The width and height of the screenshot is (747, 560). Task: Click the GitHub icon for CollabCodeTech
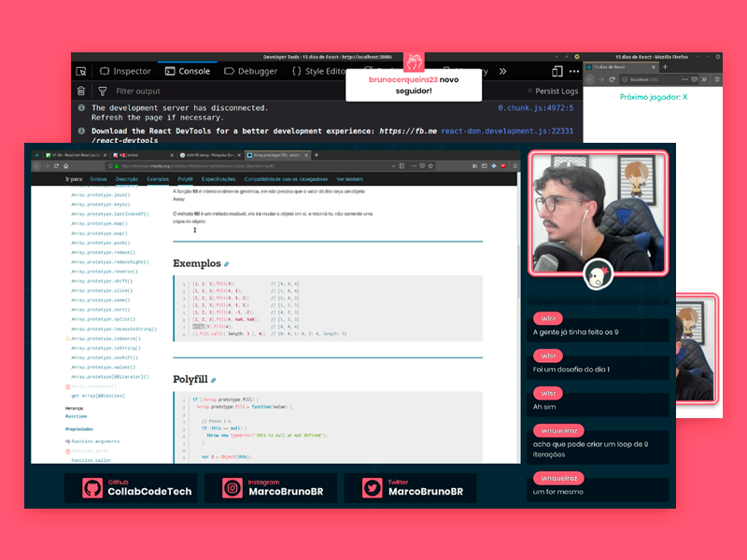(92, 488)
